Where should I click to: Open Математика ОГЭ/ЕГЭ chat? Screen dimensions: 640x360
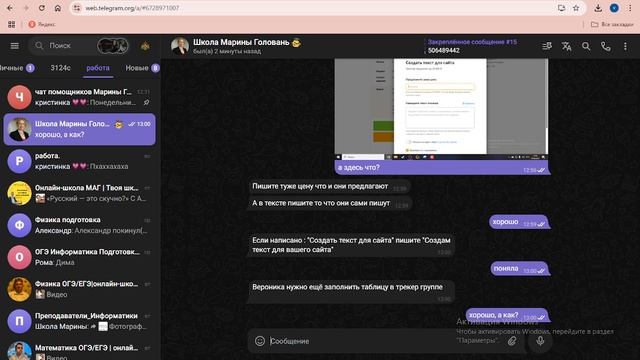(x=80, y=350)
